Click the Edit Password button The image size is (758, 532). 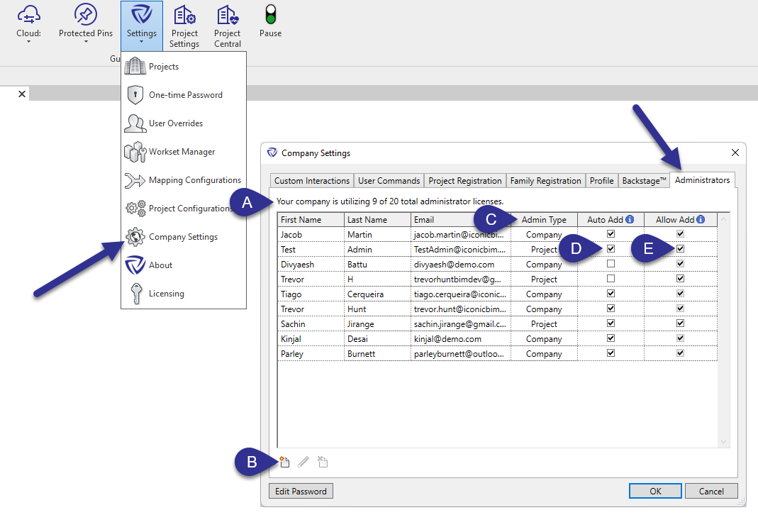pos(301,491)
